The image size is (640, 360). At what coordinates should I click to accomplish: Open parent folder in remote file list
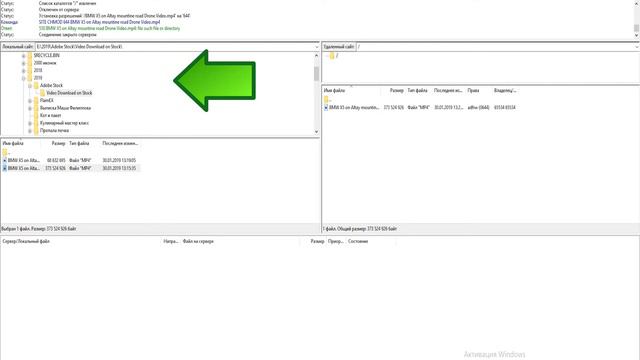tap(328, 100)
